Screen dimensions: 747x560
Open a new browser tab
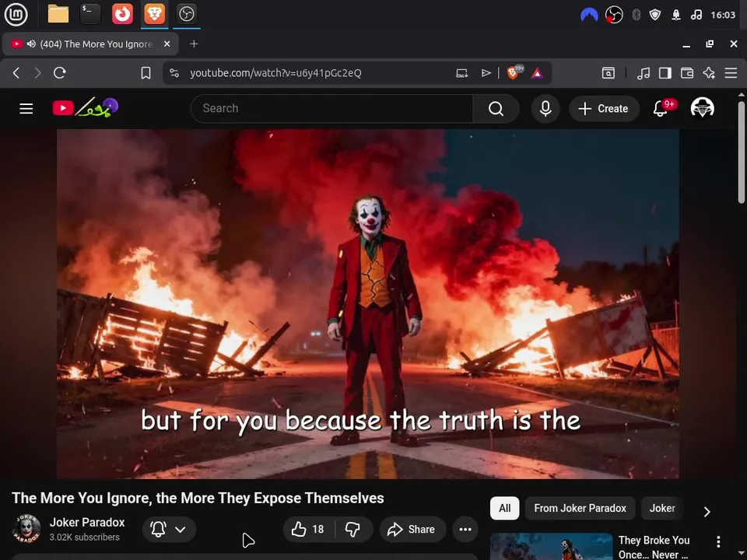point(194,44)
